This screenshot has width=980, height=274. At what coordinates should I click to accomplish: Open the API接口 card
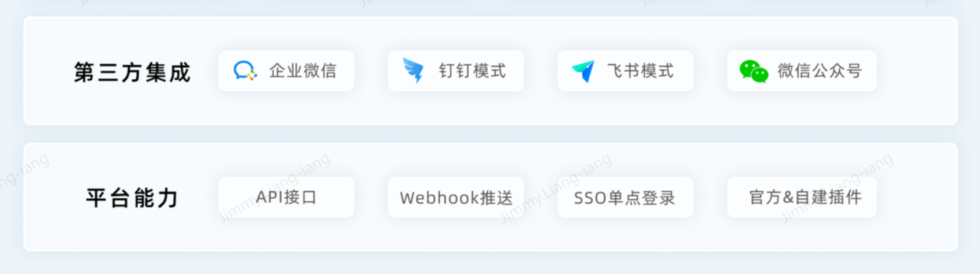coord(286,197)
